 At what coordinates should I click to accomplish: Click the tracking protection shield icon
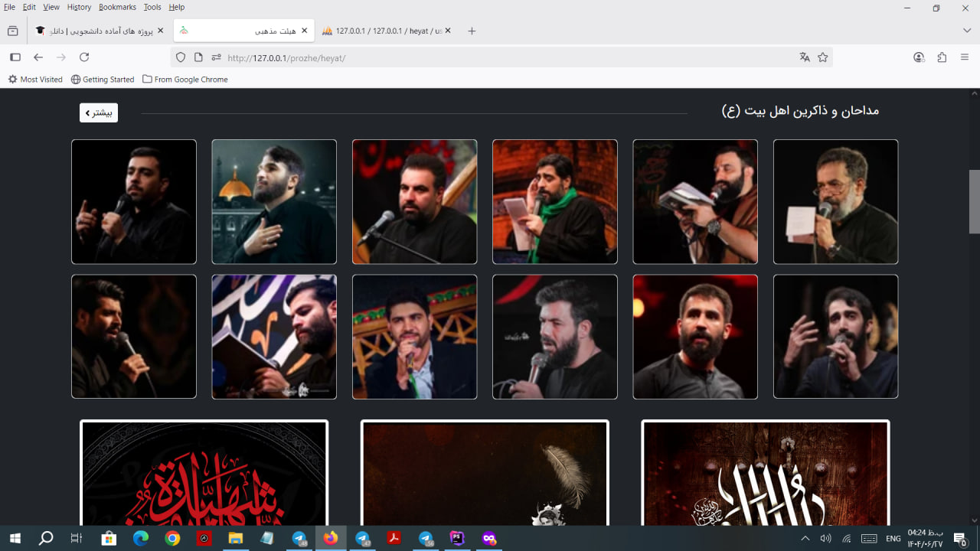[181, 57]
